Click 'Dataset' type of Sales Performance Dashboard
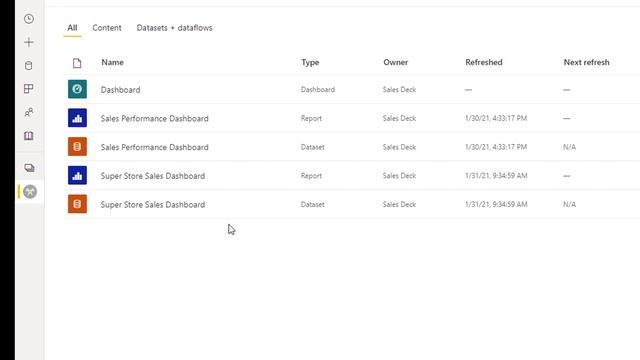This screenshot has height=360, width=640. click(313, 147)
